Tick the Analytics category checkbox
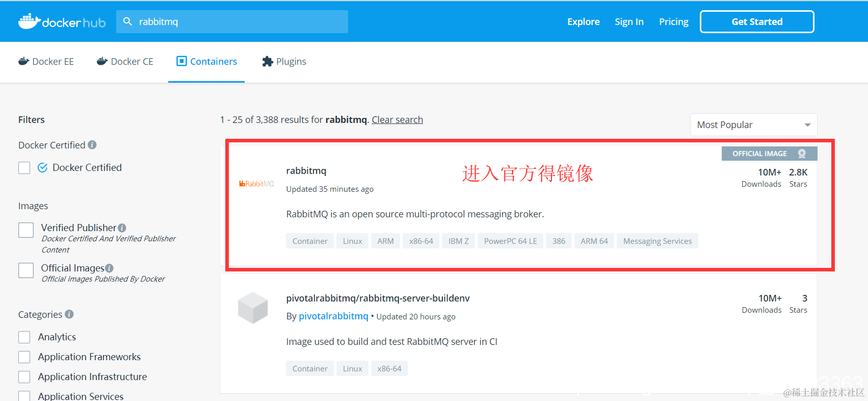Image resolution: width=868 pixels, height=401 pixels. [24, 337]
